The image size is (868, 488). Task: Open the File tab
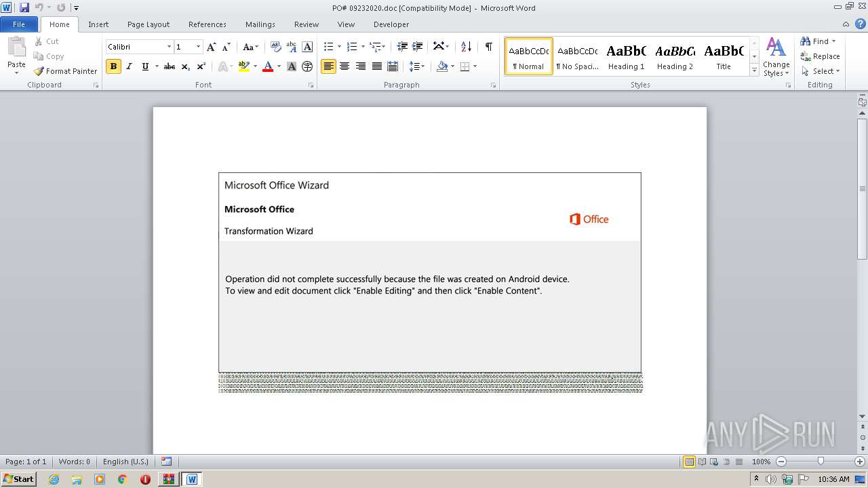pyautogui.click(x=19, y=24)
